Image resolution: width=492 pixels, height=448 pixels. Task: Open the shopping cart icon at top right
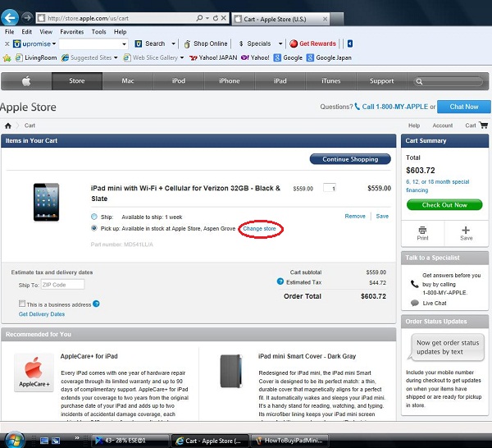click(x=484, y=126)
